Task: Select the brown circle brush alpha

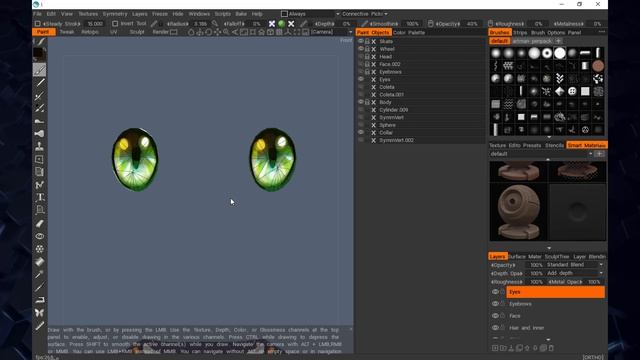Action: coord(598,66)
